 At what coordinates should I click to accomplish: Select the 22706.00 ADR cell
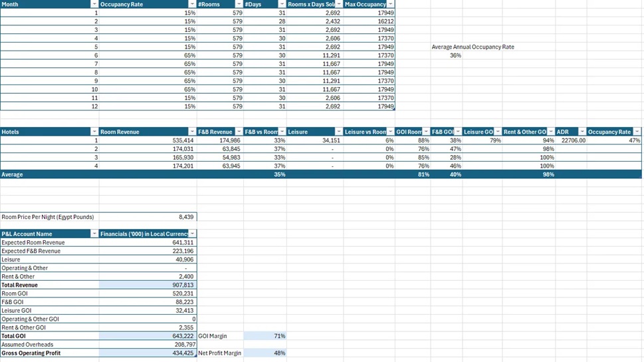(571, 140)
